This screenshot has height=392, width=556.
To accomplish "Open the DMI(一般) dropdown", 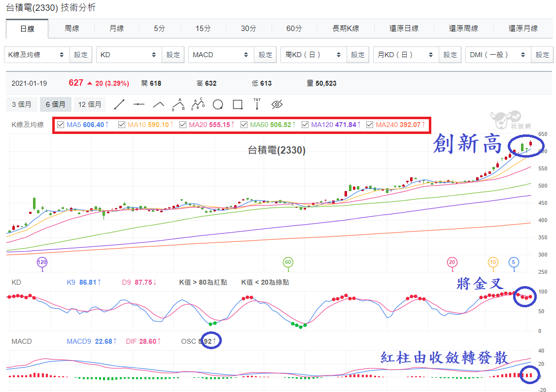I will (498, 55).
